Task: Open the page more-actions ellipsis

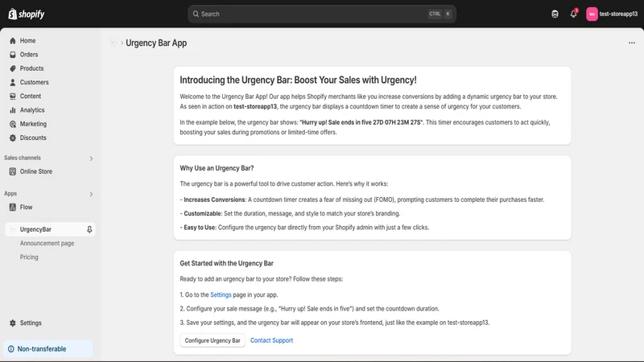Action: tap(632, 43)
